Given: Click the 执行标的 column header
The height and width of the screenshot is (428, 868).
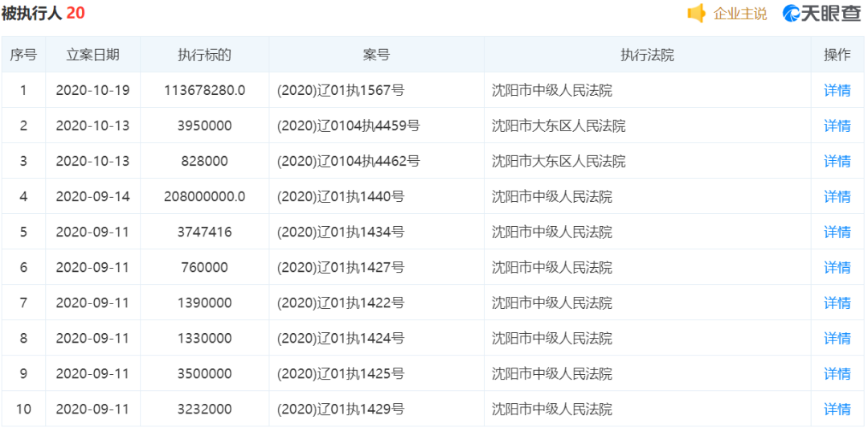Looking at the screenshot, I should (204, 55).
